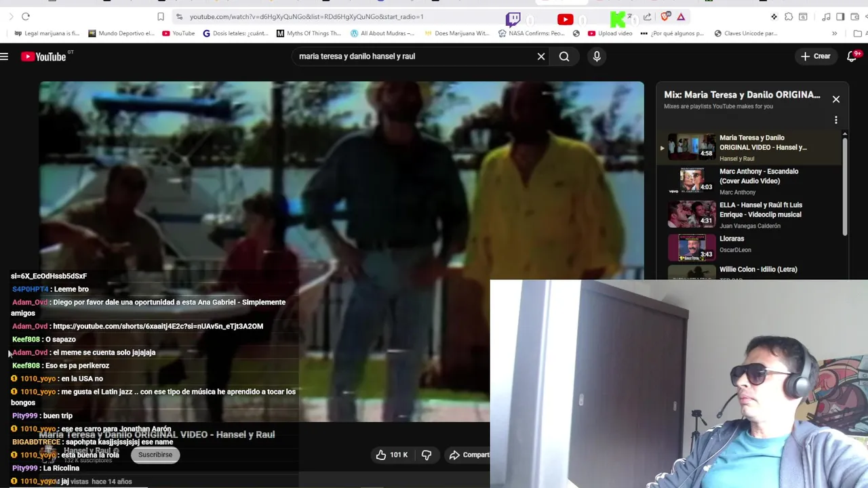The image size is (868, 488).
Task: Open the YouTube hamburger guide menu
Action: [x=4, y=56]
